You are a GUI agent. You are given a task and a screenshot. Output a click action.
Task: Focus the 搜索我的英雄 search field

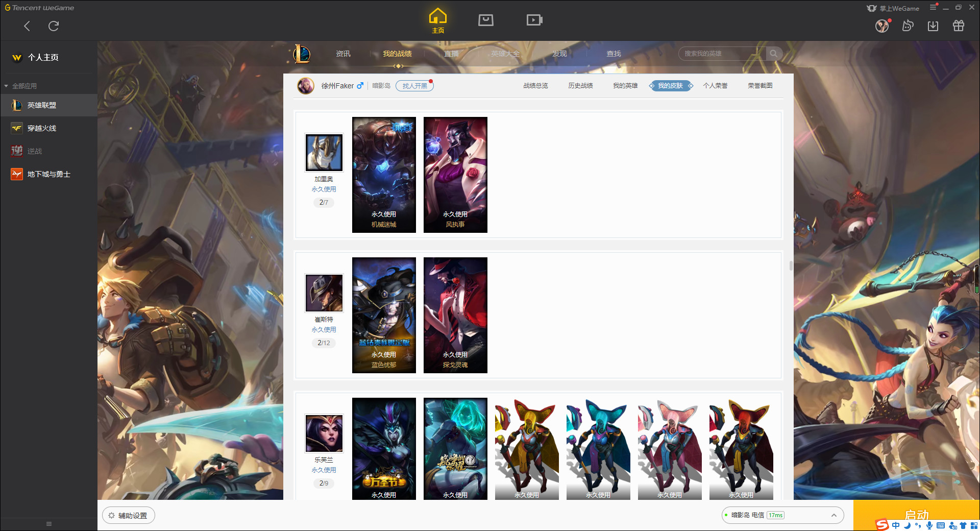(722, 54)
